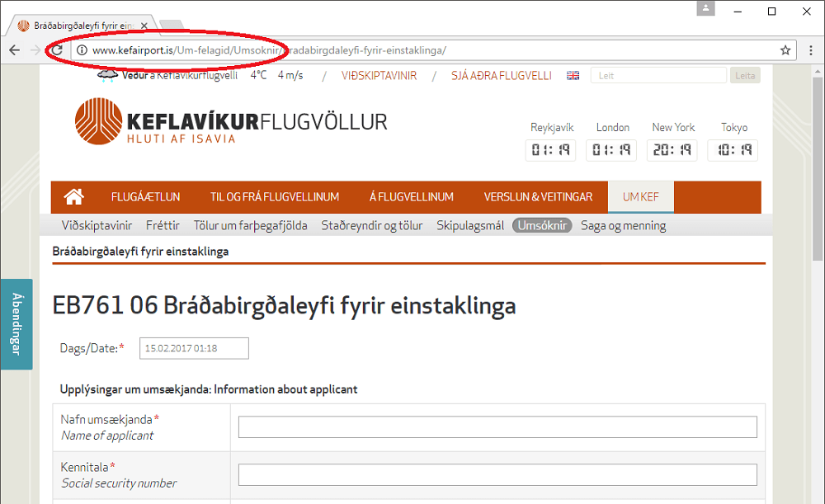Open the Á FLUGVELLINUM menu
The image size is (825, 504).
pyautogui.click(x=411, y=197)
